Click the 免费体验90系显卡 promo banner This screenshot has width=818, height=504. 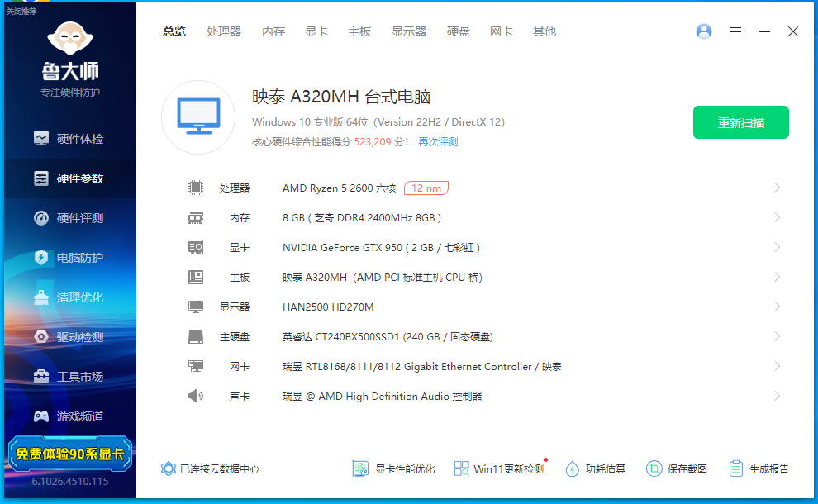(x=70, y=454)
